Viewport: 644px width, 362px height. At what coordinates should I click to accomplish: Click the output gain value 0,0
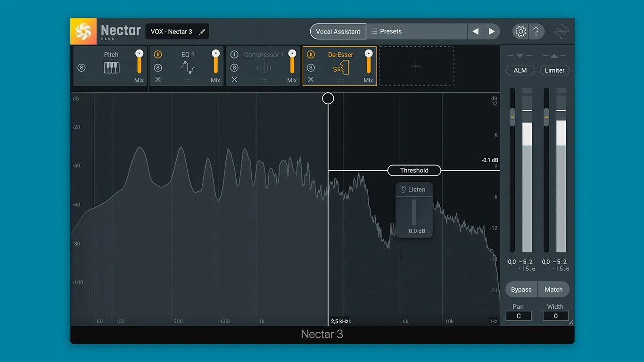546,262
